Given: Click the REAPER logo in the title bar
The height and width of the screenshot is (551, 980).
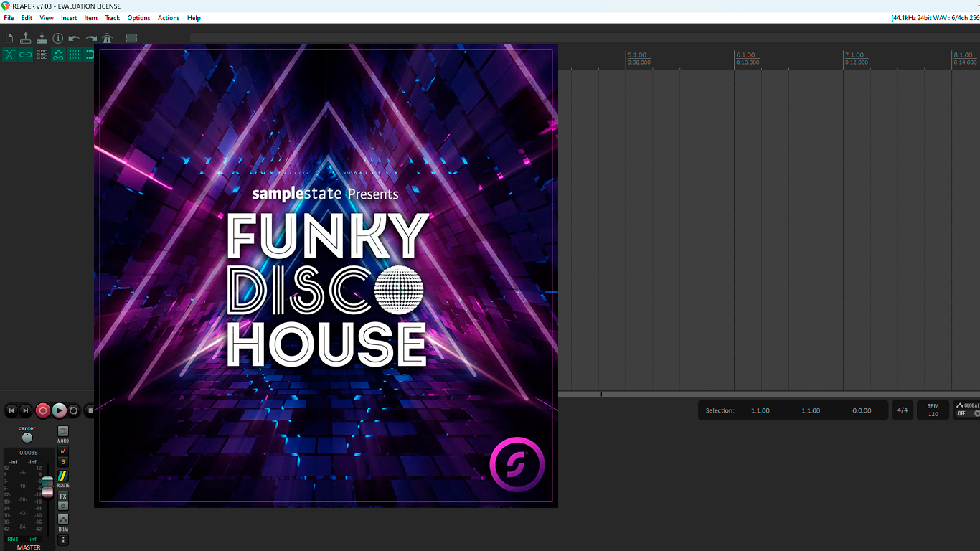Looking at the screenshot, I should click(5, 6).
